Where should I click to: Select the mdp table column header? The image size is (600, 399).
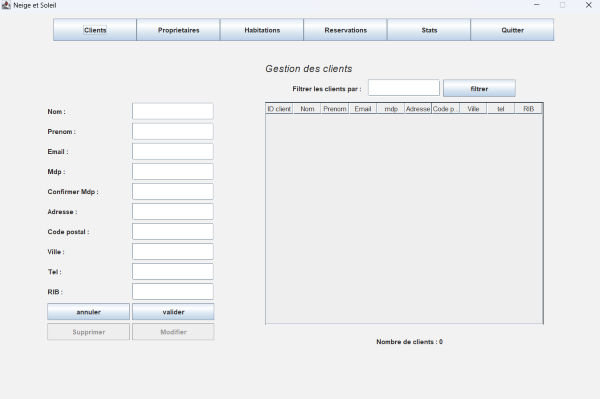pos(391,109)
